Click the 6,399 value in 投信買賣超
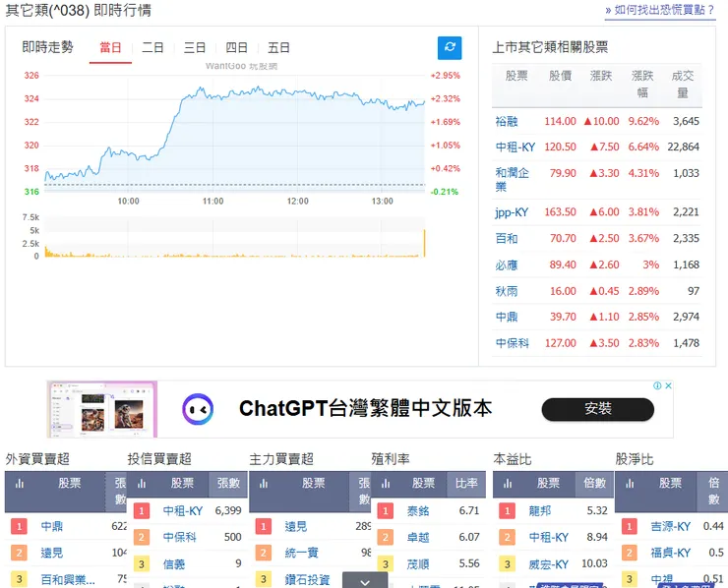 pos(228,511)
